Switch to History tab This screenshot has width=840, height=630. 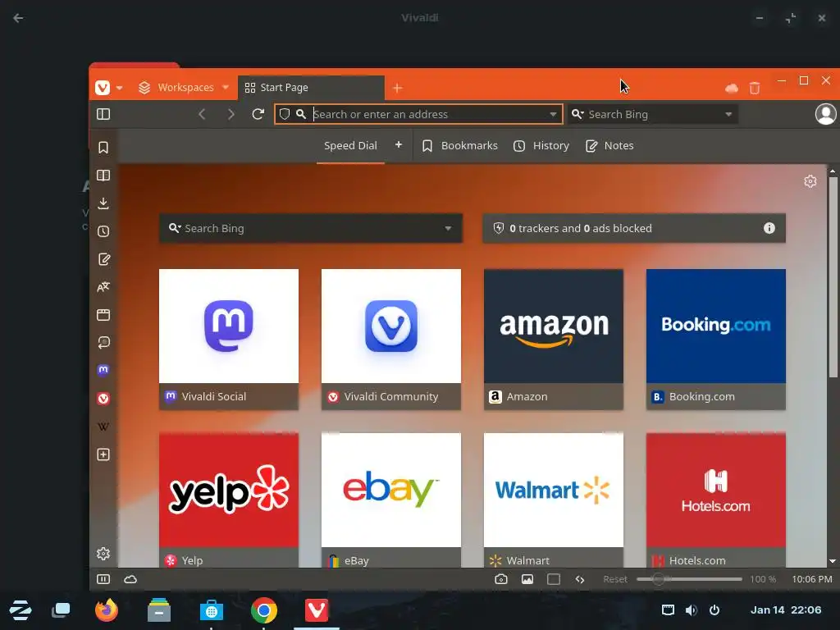click(541, 146)
